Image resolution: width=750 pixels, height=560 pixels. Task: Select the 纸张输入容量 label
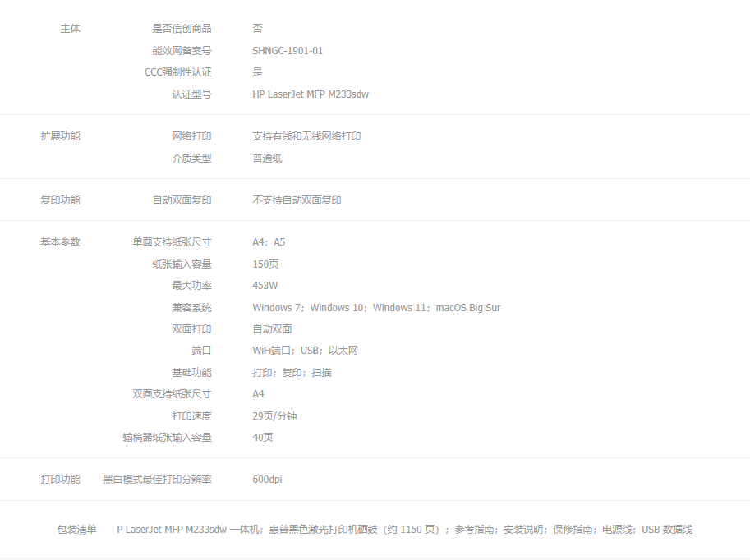pyautogui.click(x=182, y=264)
